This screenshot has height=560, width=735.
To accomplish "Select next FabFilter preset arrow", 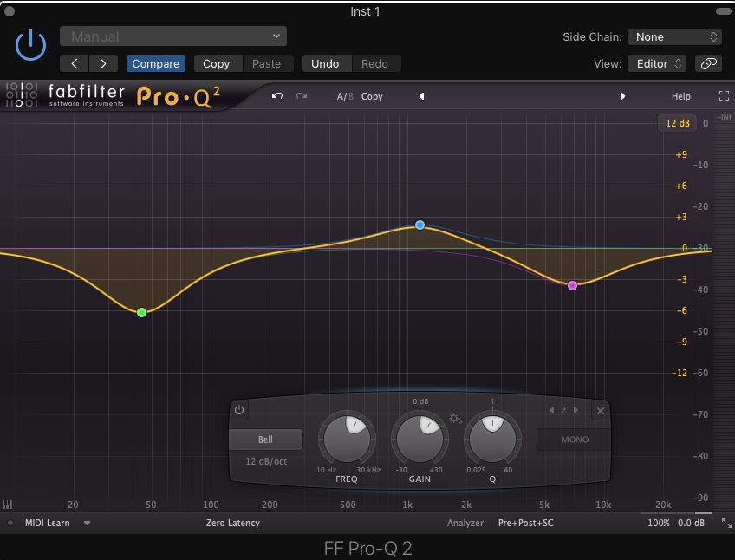I will [x=622, y=96].
